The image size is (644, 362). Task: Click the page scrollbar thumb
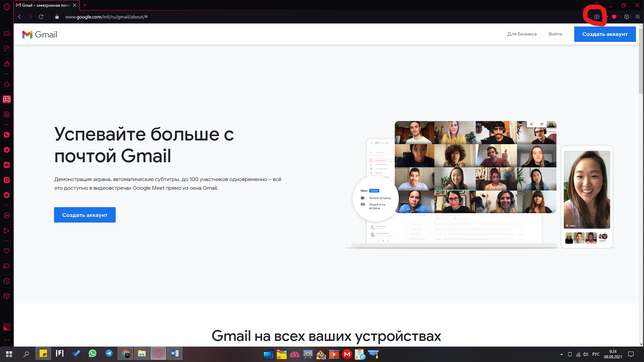(641, 61)
